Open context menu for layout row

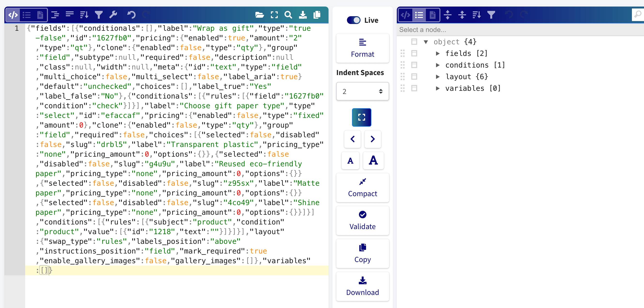click(x=414, y=77)
